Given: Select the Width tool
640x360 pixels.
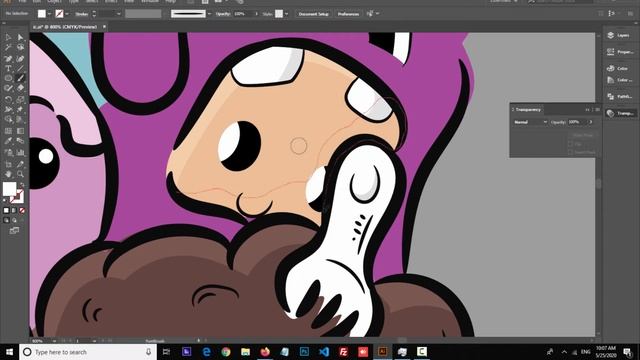Looking at the screenshot, I should tap(8, 109).
